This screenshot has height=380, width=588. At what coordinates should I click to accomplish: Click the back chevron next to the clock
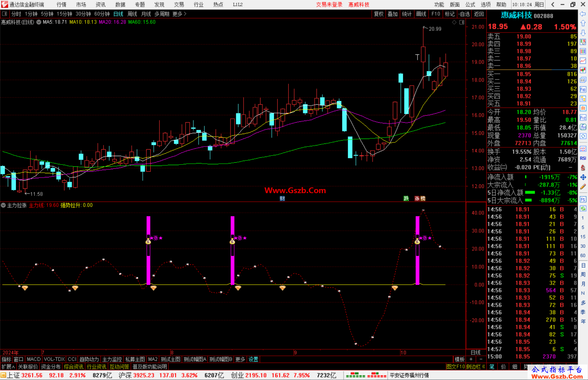(x=553, y=4)
